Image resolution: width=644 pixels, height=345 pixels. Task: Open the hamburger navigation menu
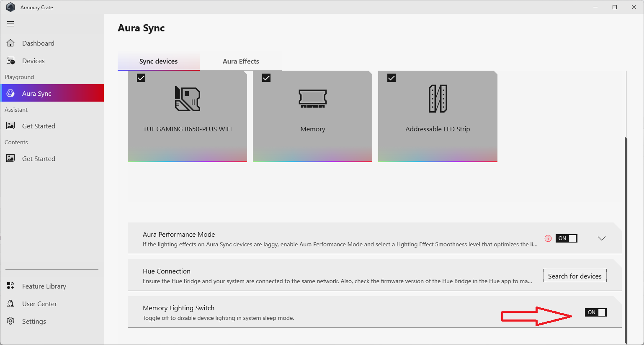tap(10, 24)
